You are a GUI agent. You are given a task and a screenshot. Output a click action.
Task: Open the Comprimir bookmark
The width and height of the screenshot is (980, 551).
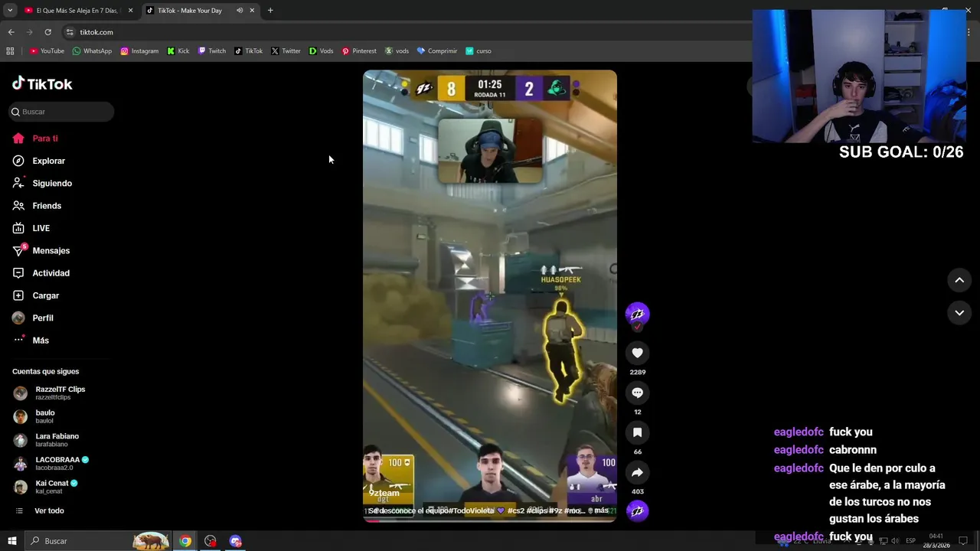437,51
